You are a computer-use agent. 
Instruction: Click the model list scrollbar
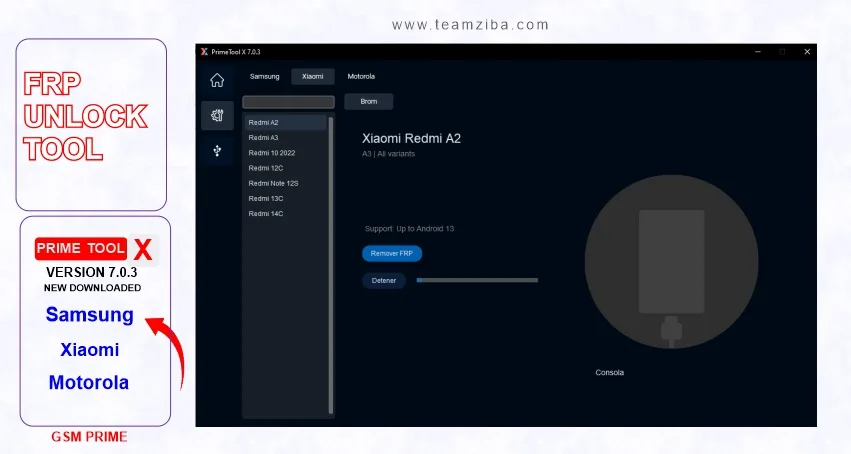(331, 265)
